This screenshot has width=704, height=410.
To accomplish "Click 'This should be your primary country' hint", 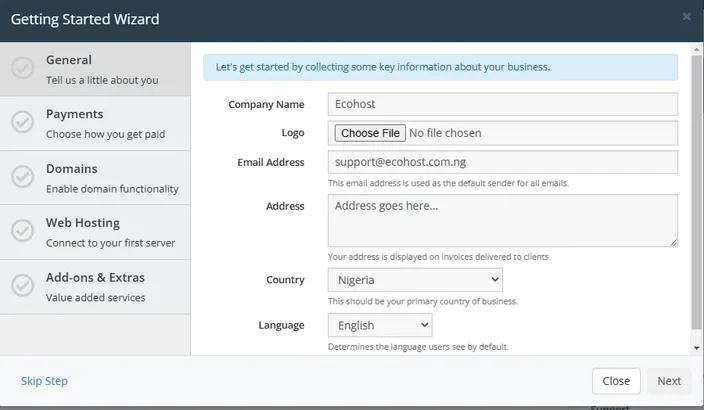I will (422, 301).
